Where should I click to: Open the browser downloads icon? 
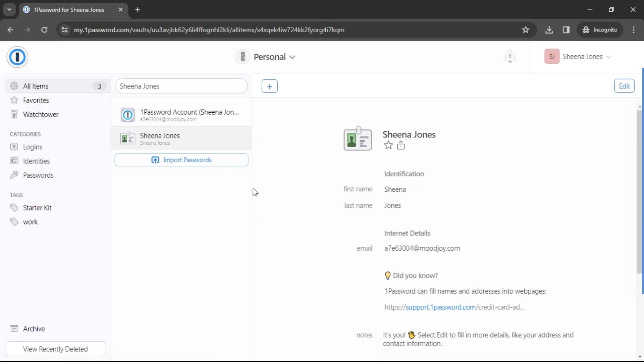point(549,30)
